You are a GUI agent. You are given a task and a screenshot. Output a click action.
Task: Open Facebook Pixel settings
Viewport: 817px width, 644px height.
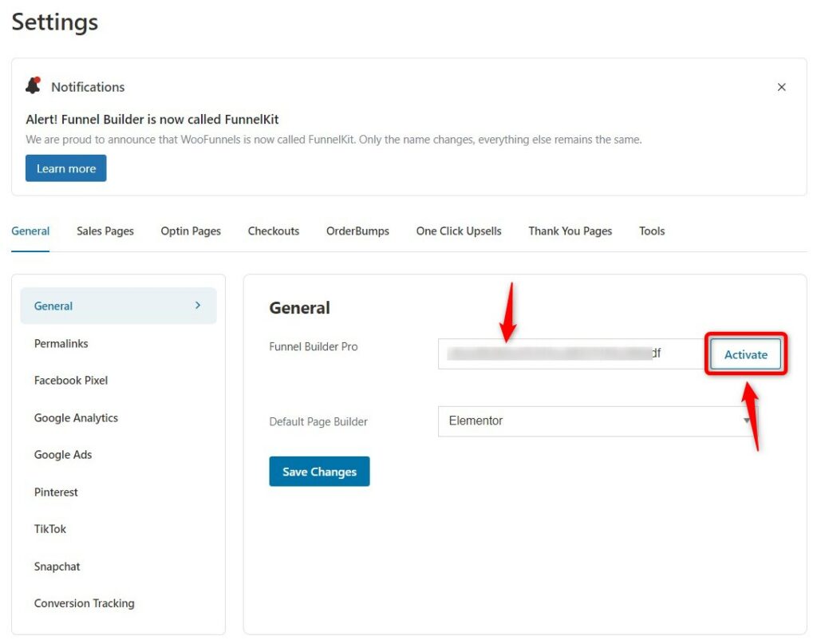71,381
